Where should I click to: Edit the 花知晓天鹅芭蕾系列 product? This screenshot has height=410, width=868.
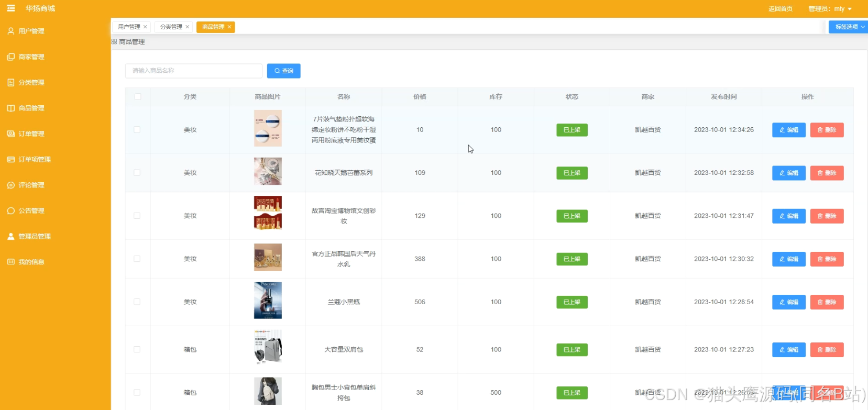(788, 173)
